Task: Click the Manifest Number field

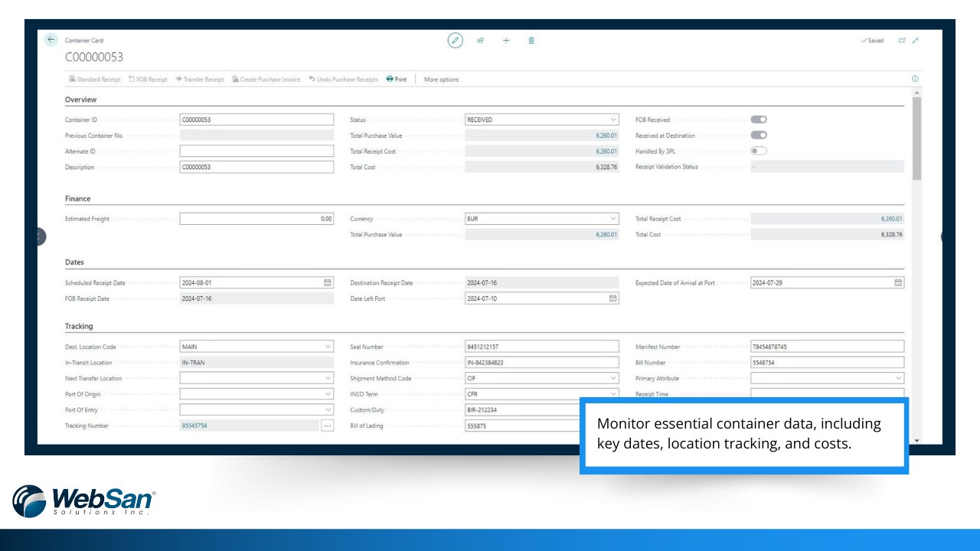Action: (x=827, y=347)
